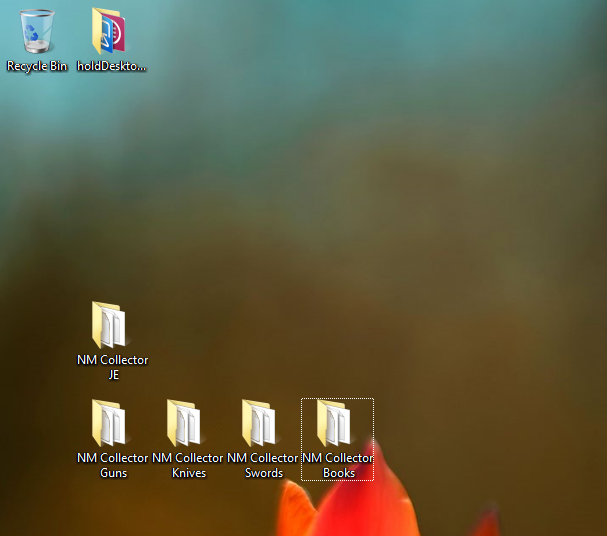The height and width of the screenshot is (536, 607).
Task: Select the Recycle Bin icon
Action: coord(37,31)
